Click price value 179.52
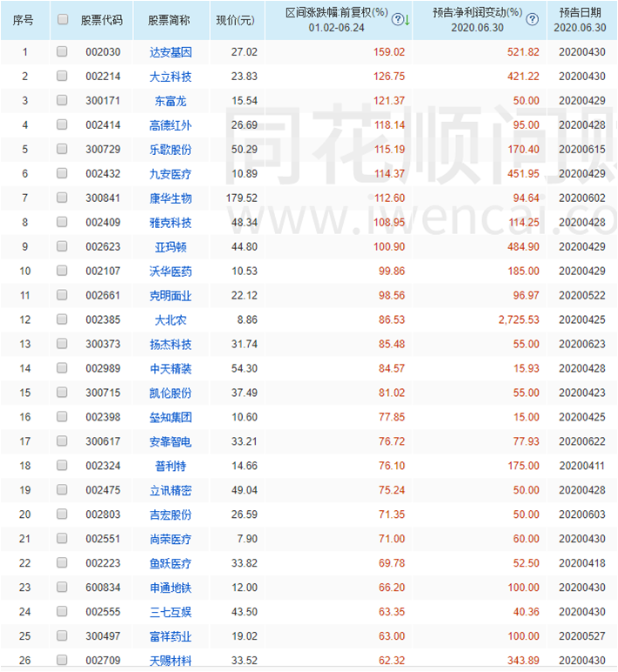Screen dimensions: 618x672 242,198
